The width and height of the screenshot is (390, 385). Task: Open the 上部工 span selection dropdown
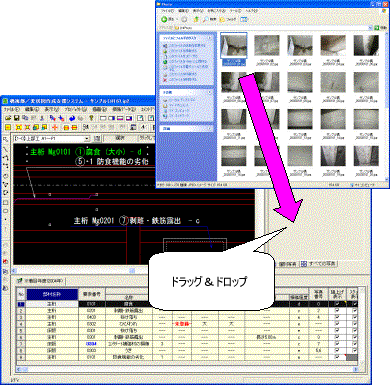[87, 138]
